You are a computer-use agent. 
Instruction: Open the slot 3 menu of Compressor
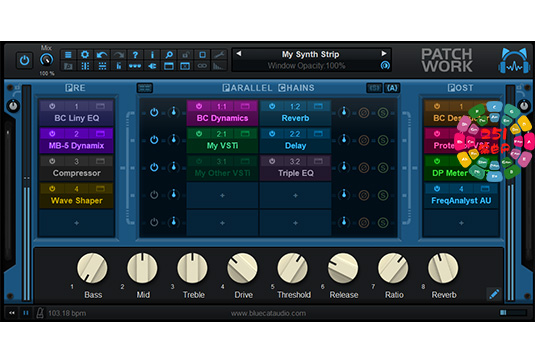tap(76, 161)
